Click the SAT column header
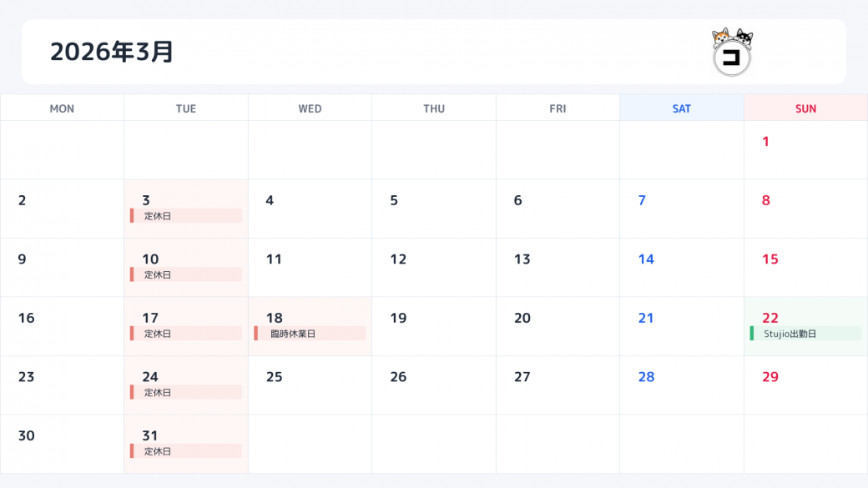Screen dimensions: 868x488 click(x=681, y=108)
